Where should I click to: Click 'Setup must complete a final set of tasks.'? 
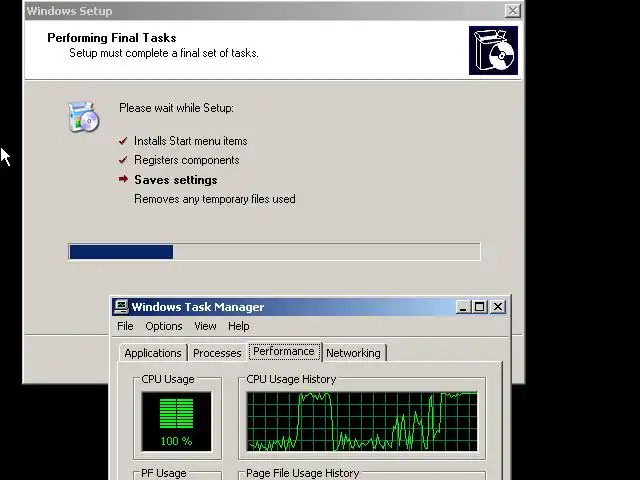[164, 53]
